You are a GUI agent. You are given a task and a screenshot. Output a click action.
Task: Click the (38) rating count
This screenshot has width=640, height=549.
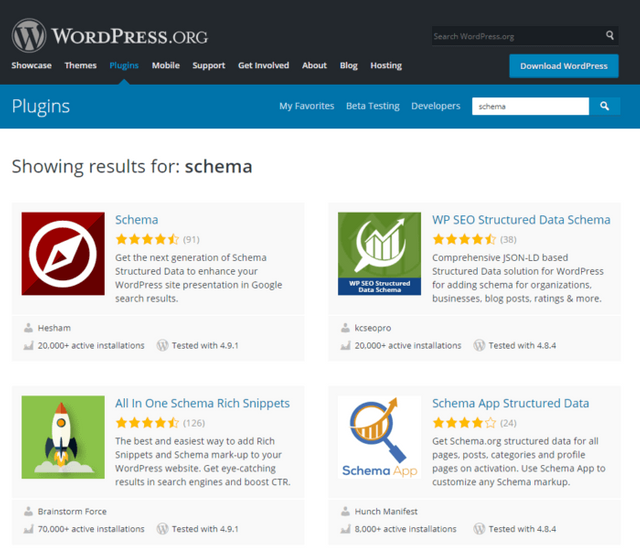(508, 240)
